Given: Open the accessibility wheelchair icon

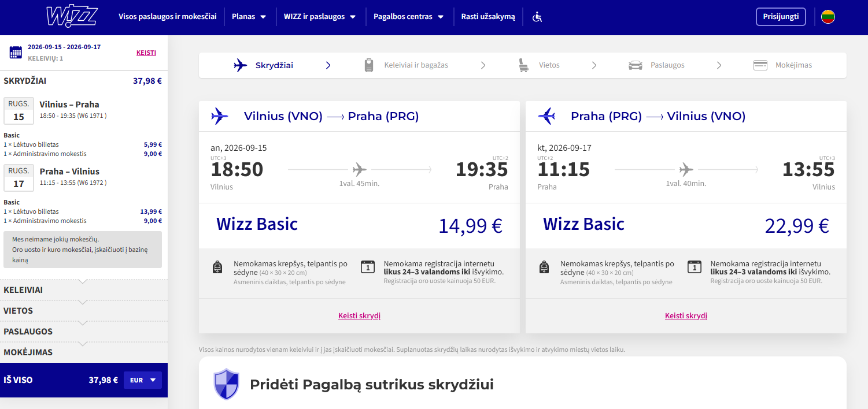Looking at the screenshot, I should coord(537,17).
